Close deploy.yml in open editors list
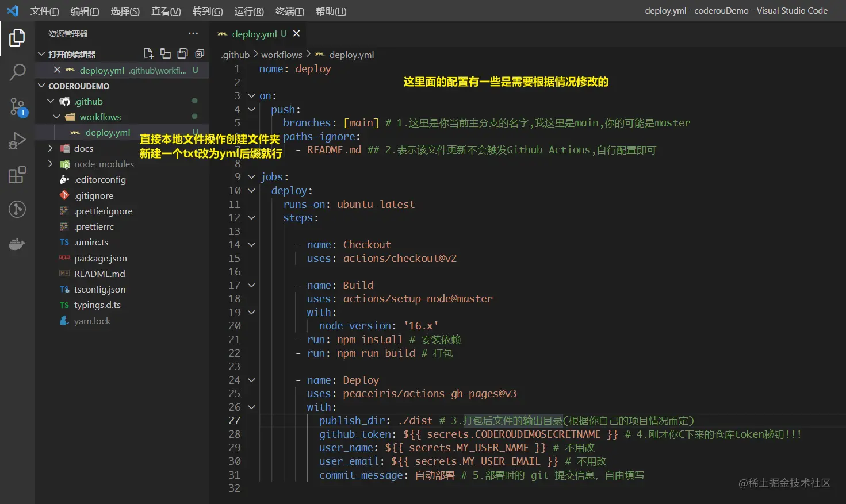The image size is (846, 504). coord(57,70)
